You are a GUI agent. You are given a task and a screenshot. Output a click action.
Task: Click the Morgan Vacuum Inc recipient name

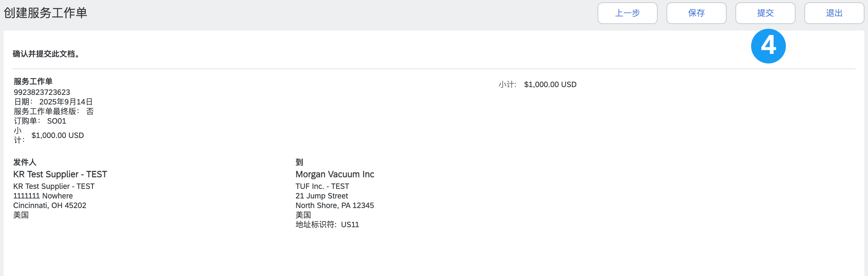coord(334,174)
